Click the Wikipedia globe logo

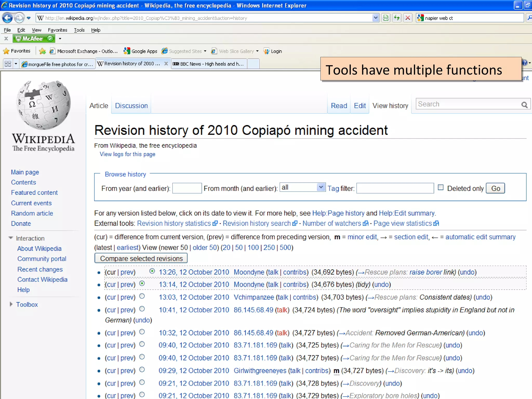point(43,105)
